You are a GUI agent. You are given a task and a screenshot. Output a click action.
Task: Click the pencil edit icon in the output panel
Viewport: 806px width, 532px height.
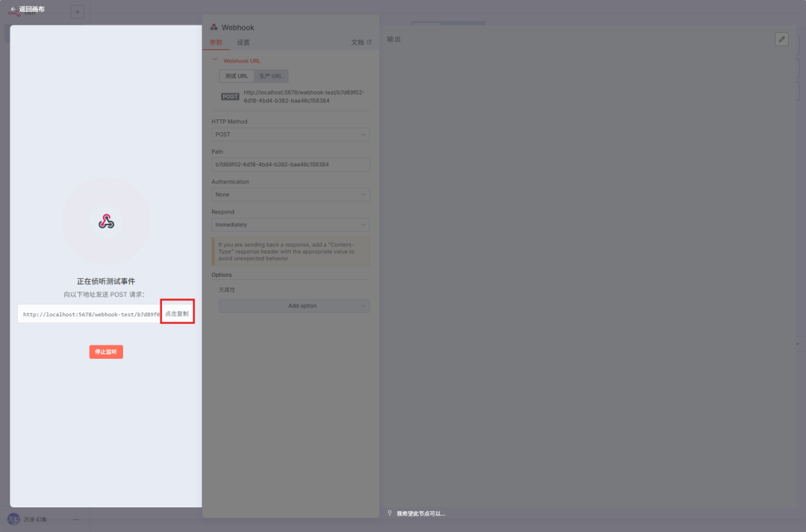tap(781, 39)
